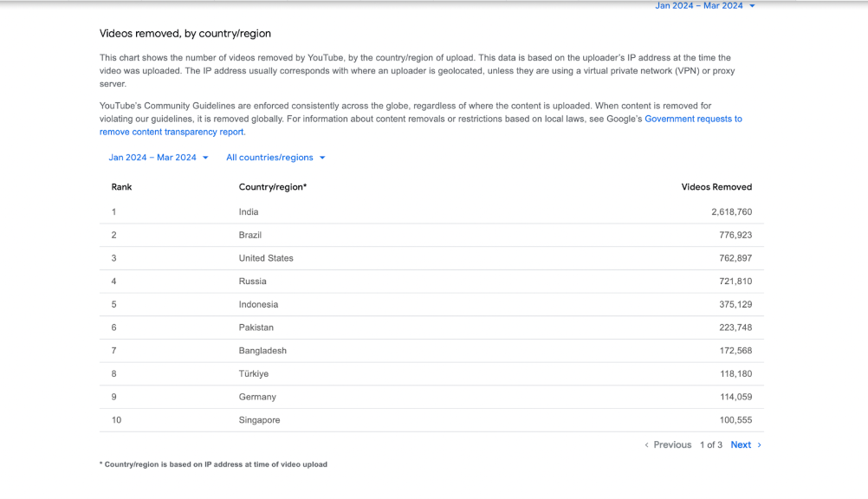Click the Rank column header
868x499 pixels.
coord(122,187)
